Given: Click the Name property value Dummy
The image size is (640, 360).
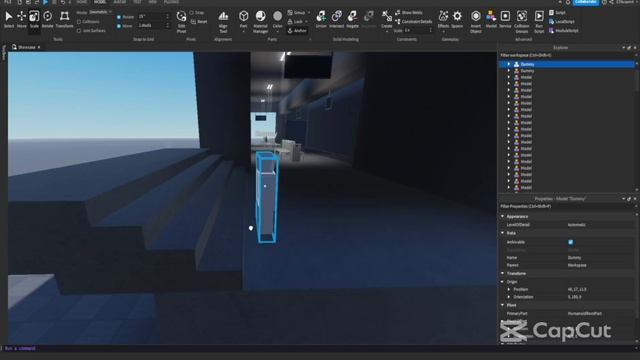Looking at the screenshot, I should (x=574, y=258).
